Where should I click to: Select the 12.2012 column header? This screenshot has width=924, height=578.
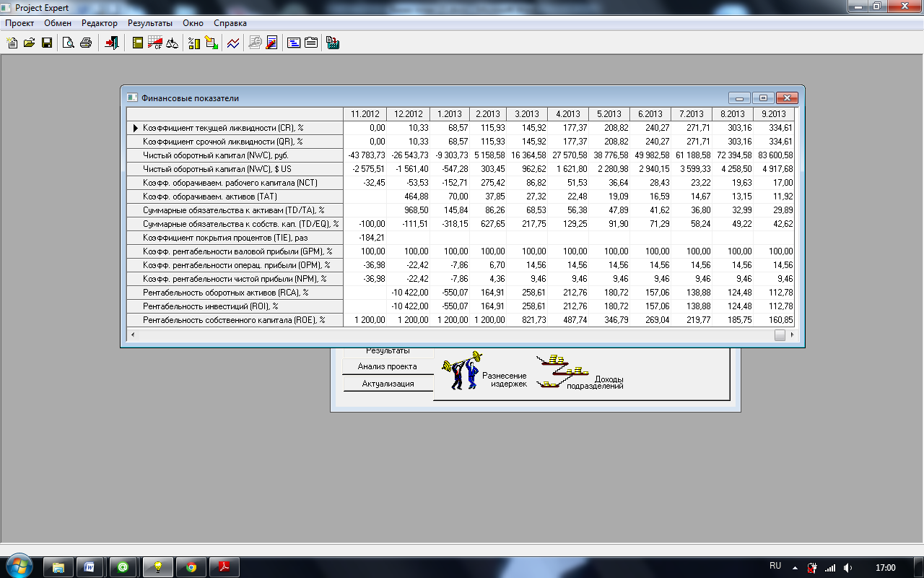pos(408,114)
